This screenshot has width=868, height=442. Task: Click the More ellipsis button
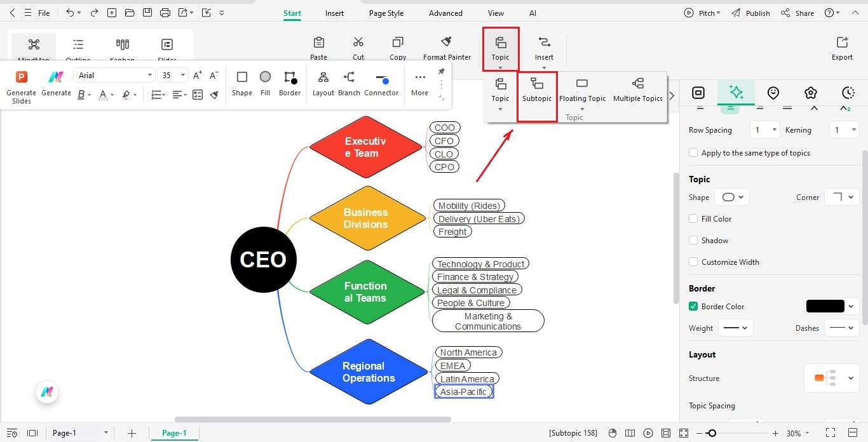[419, 83]
